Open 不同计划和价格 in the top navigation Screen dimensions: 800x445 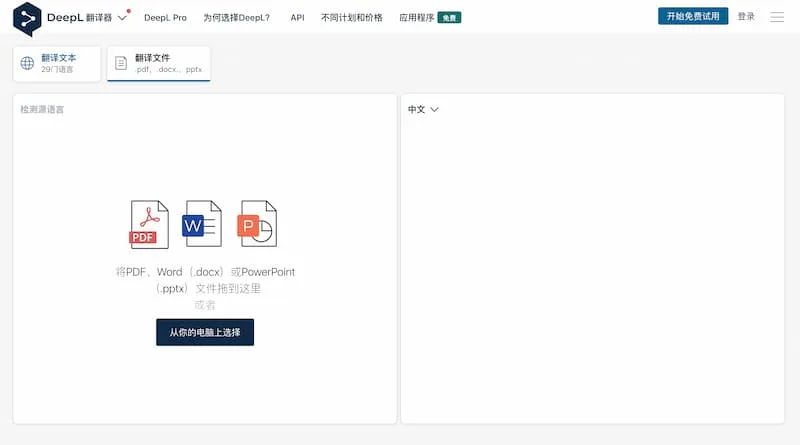pyautogui.click(x=351, y=18)
